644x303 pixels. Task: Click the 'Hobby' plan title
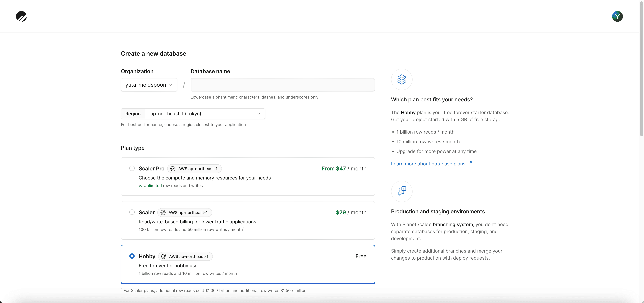click(x=147, y=257)
